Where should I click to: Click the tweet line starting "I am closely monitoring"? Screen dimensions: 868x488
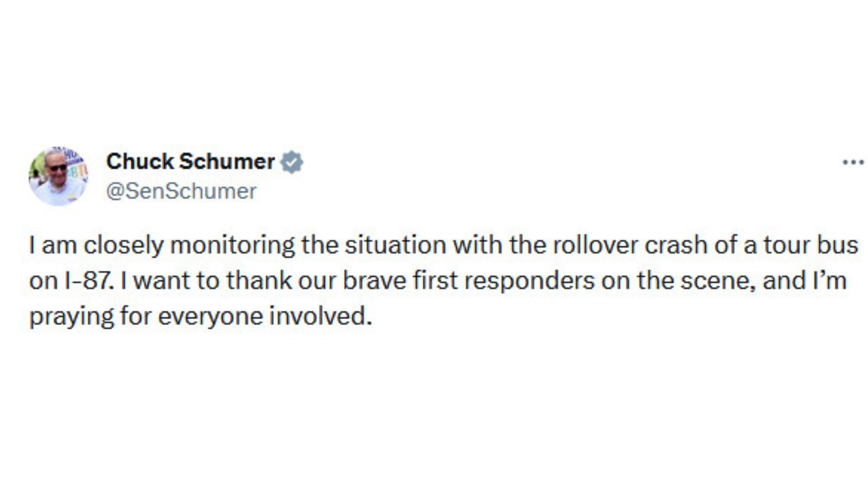coord(443,245)
